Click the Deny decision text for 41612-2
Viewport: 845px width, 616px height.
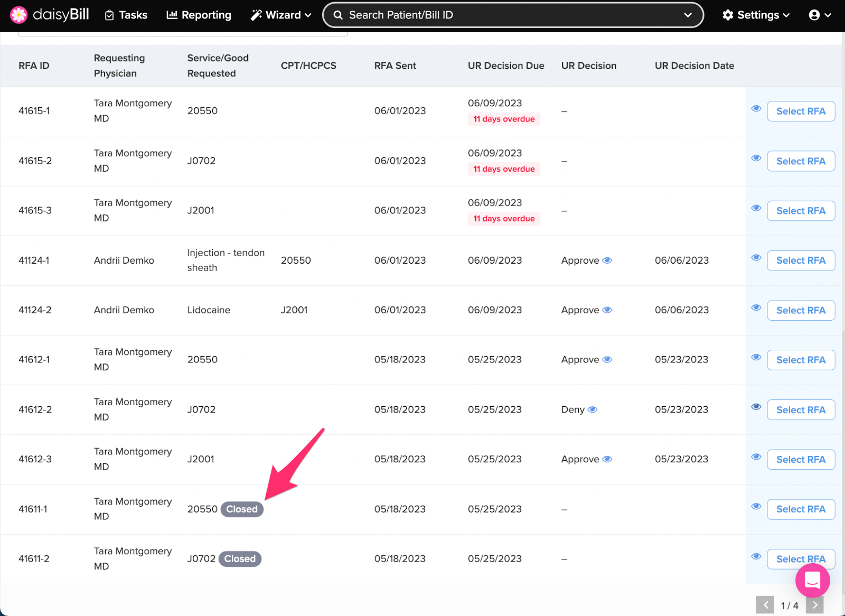coord(572,409)
